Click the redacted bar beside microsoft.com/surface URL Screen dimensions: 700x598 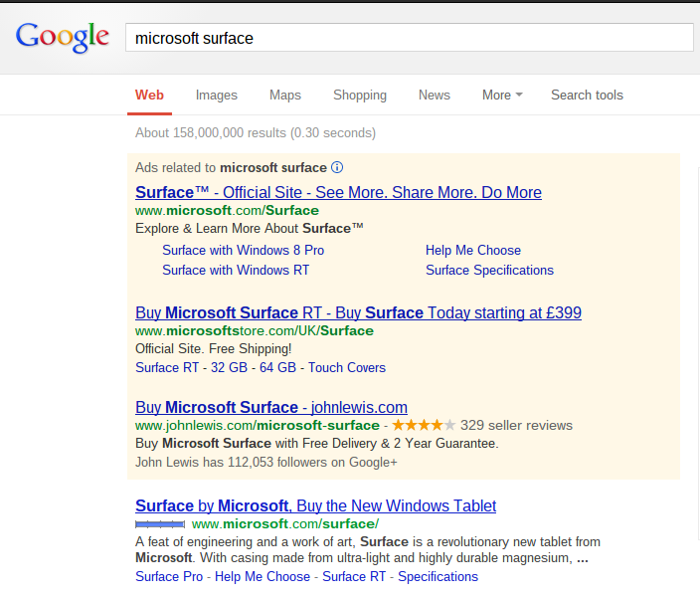pos(160,524)
